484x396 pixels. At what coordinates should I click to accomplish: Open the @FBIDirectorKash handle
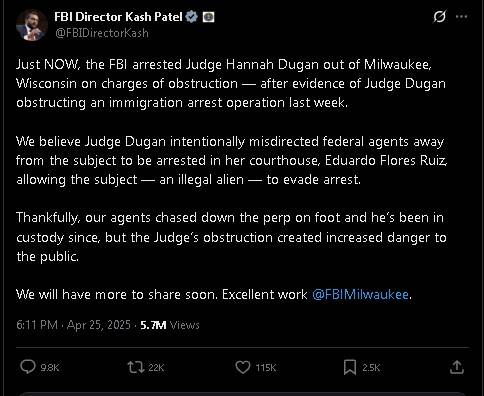point(102,33)
